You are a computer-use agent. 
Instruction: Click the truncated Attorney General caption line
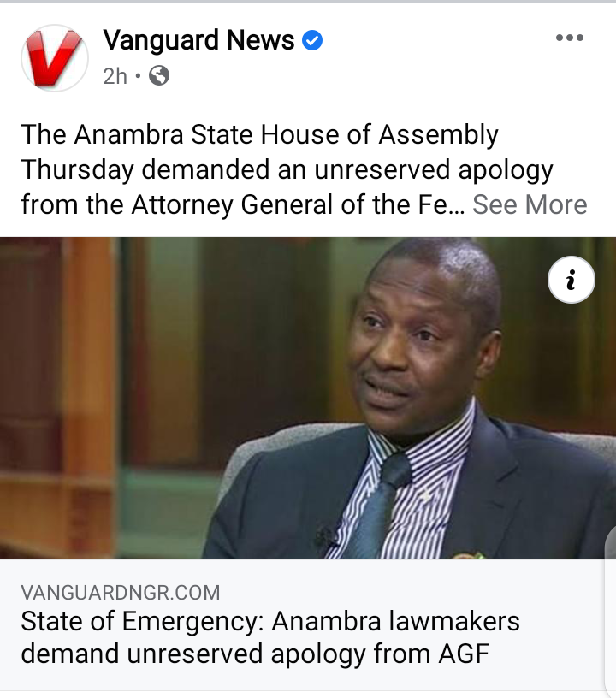tap(243, 204)
